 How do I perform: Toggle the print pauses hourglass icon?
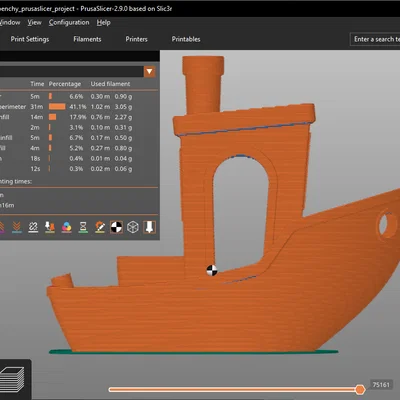(x=83, y=227)
